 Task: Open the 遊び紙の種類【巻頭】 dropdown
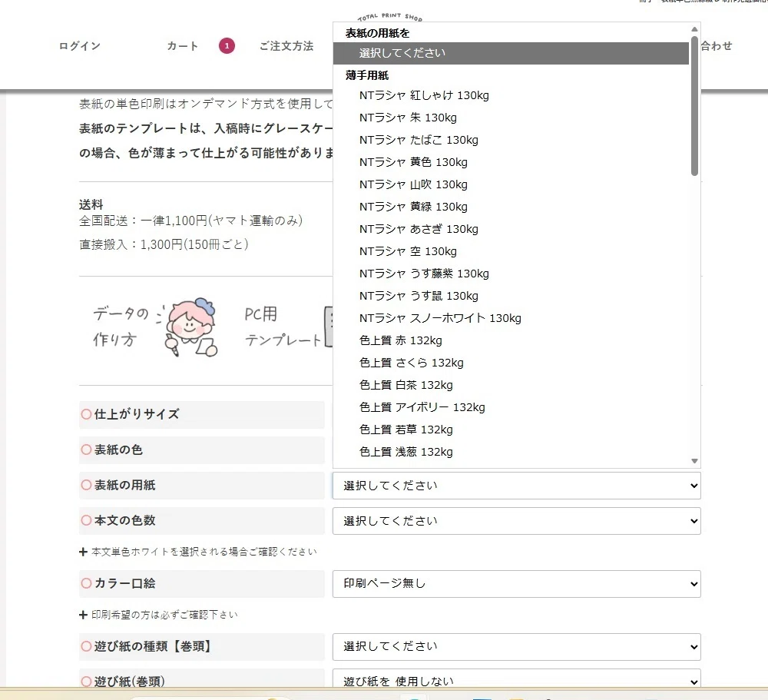point(517,647)
